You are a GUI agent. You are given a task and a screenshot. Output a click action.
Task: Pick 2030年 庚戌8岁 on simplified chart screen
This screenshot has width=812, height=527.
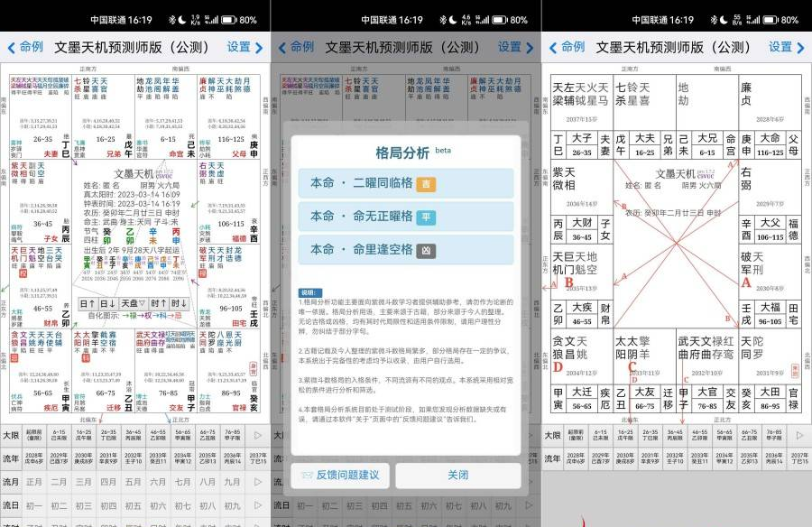click(x=625, y=458)
